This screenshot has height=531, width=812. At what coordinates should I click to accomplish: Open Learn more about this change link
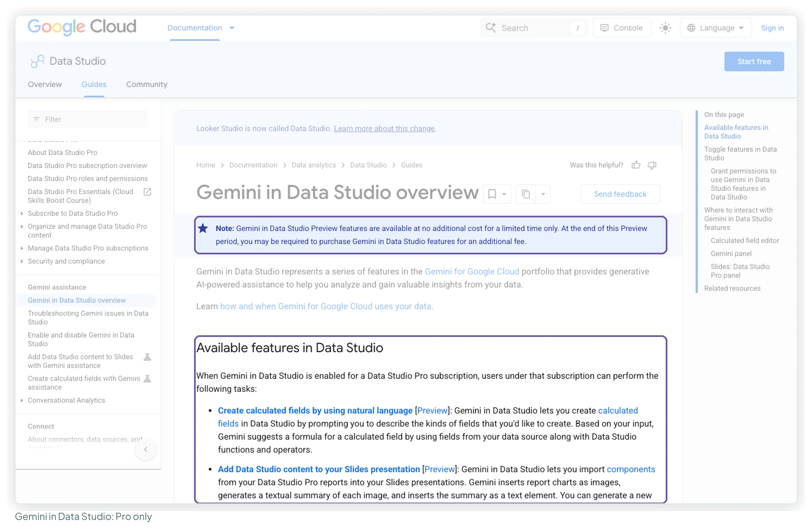(x=384, y=128)
